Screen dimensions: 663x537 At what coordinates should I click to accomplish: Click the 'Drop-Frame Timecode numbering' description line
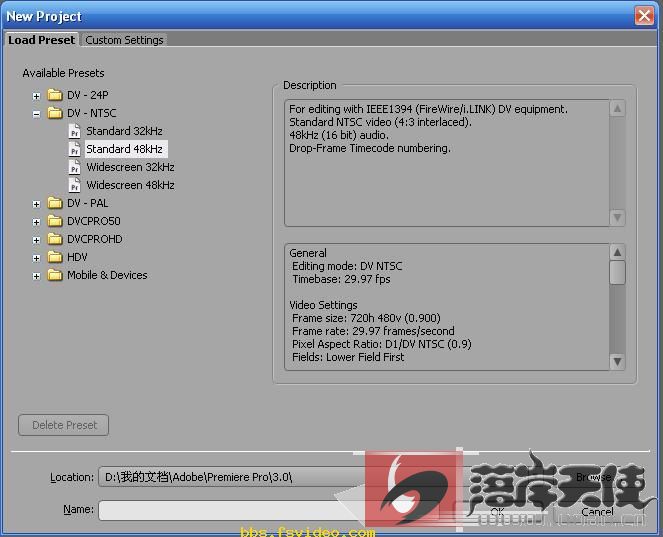tap(370, 148)
